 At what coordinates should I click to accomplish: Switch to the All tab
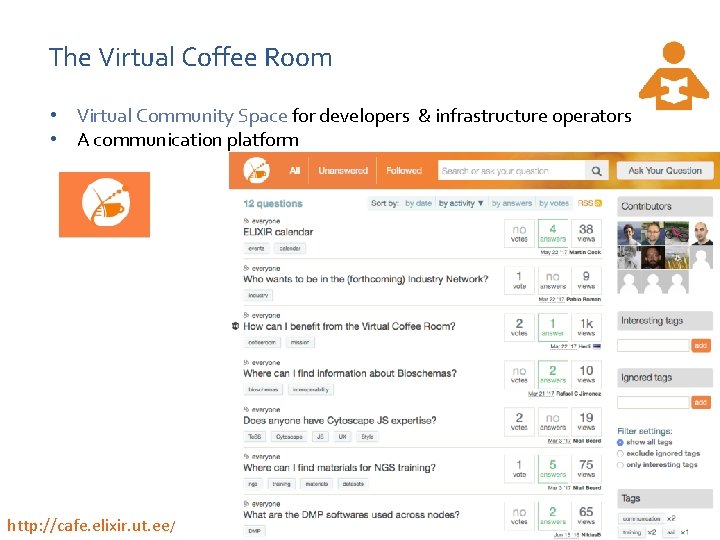[295, 171]
